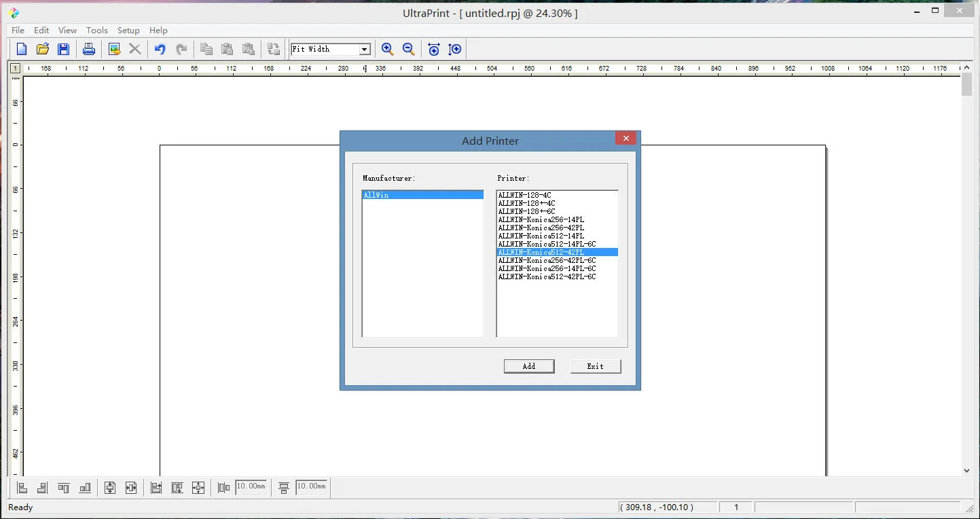Click the Add button in the dialog
Screen dimensions: 980x519
[529, 366]
